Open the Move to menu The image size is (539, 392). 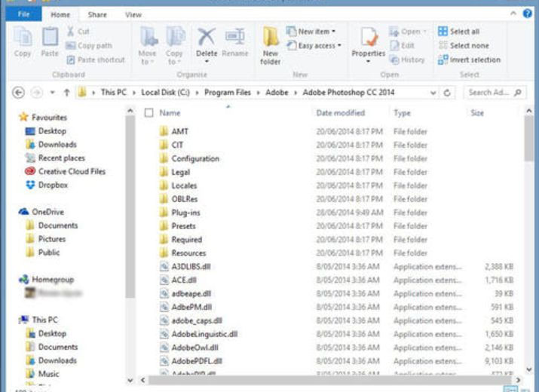coord(148,46)
